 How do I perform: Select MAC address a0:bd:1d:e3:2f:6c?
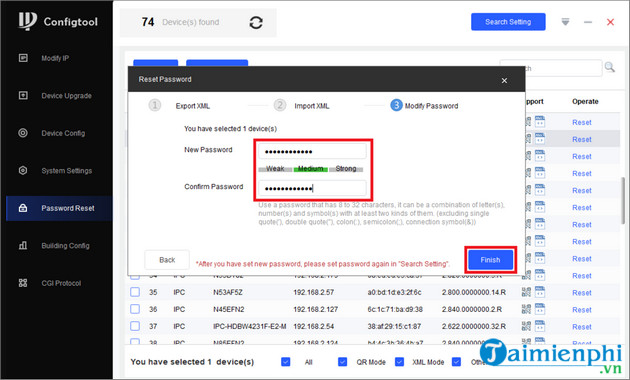pyautogui.click(x=394, y=292)
